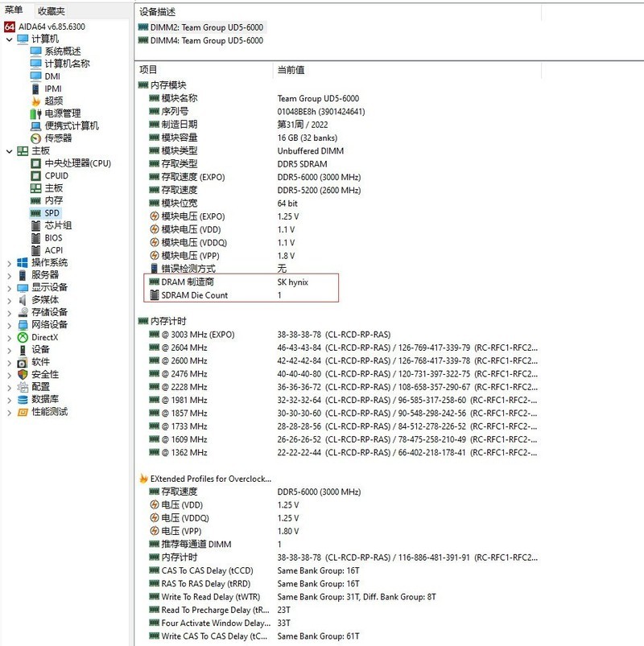Select DIMM4: Team Group UD5-6000 device
Viewport: 644px width, 646px height.
[201, 40]
